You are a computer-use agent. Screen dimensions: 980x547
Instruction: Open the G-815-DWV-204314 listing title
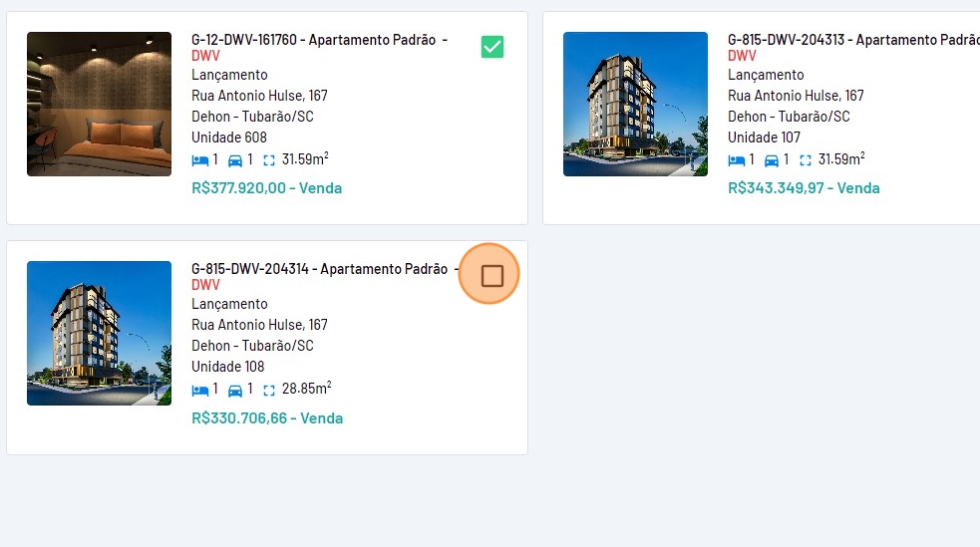click(319, 269)
